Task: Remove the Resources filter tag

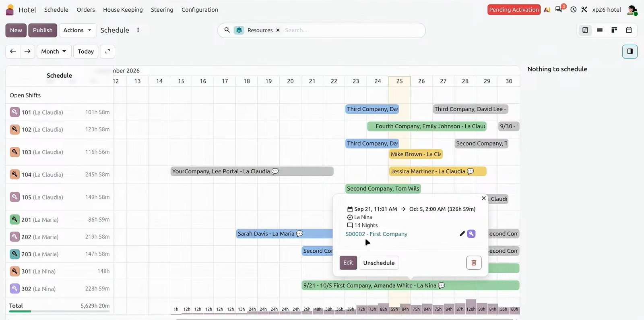Action: pos(278,30)
